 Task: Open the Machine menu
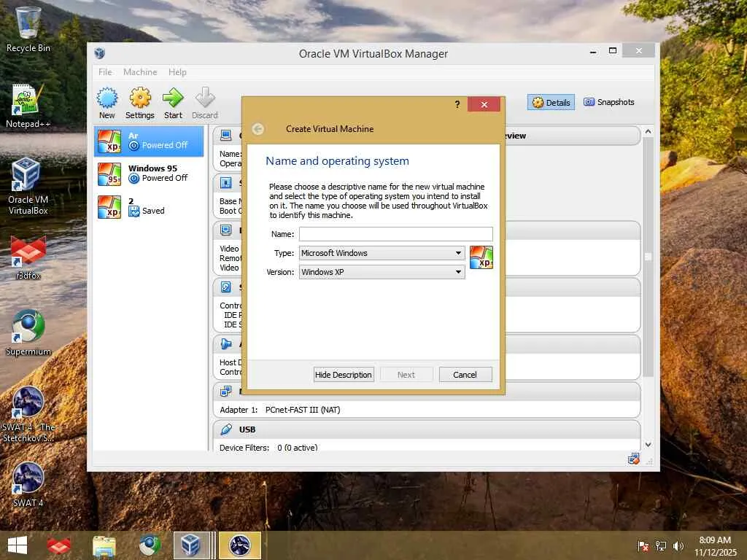140,72
